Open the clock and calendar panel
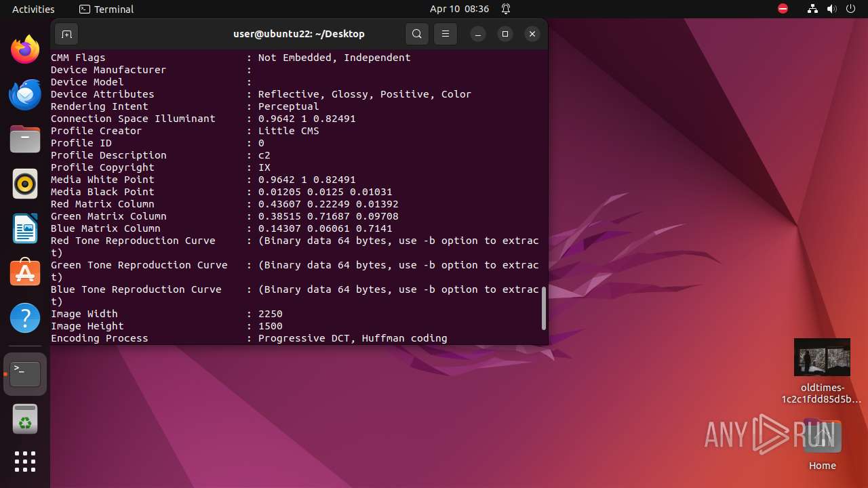868x488 pixels. pos(459,9)
